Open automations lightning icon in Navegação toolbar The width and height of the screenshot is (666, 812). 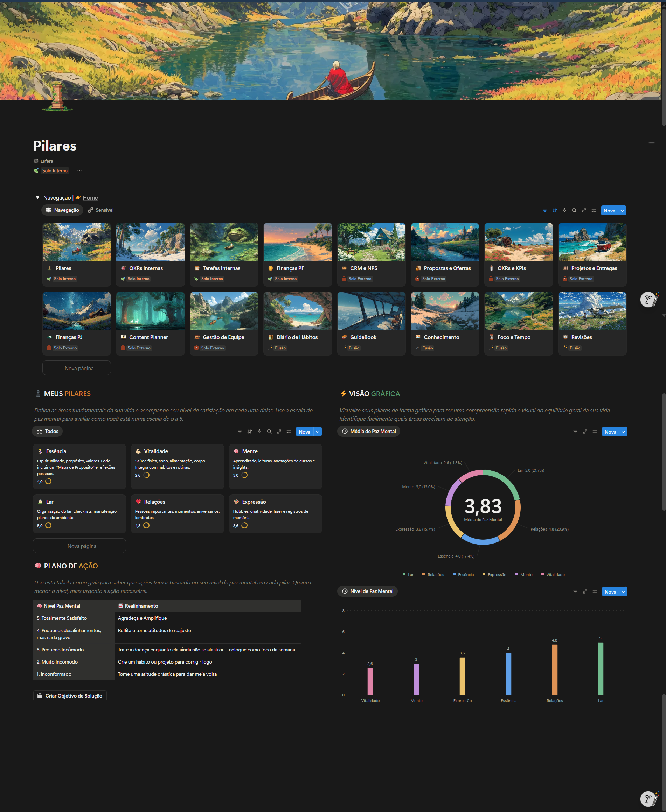coord(564,210)
